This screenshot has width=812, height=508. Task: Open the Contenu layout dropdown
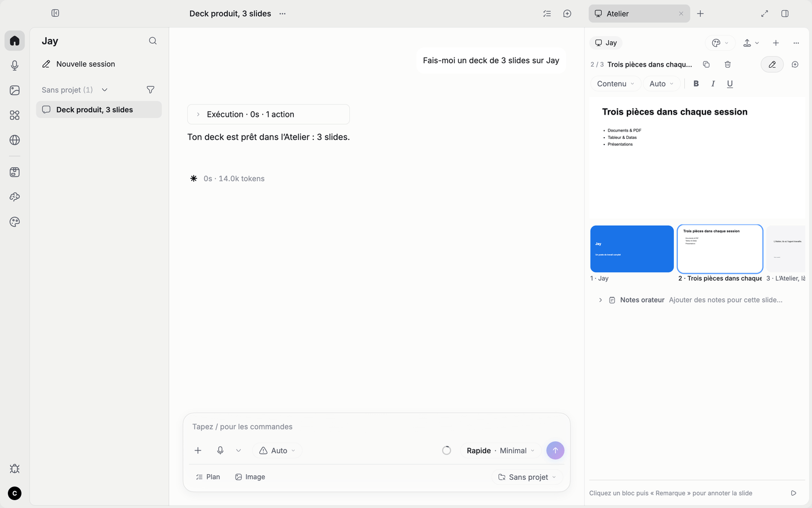[616, 84]
